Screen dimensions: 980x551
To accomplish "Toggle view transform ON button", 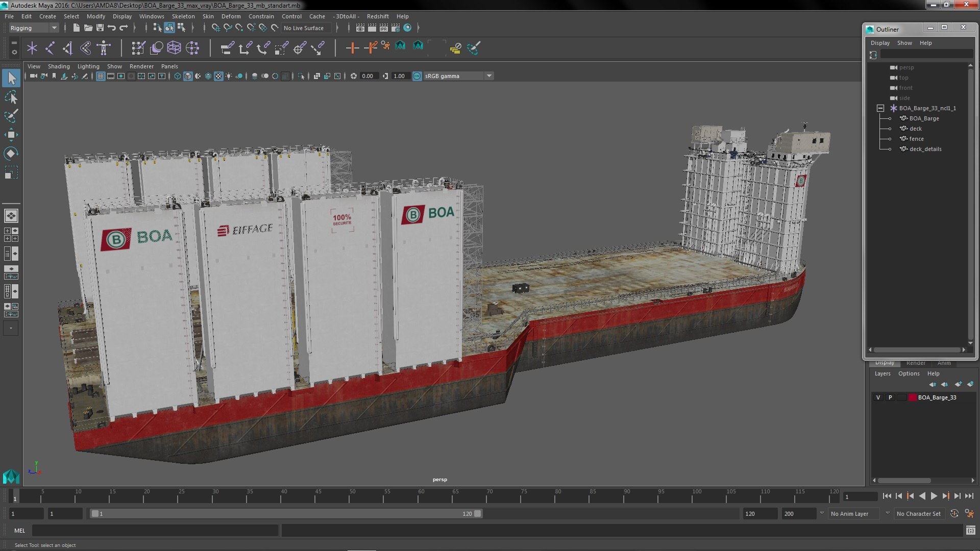I will click(417, 76).
